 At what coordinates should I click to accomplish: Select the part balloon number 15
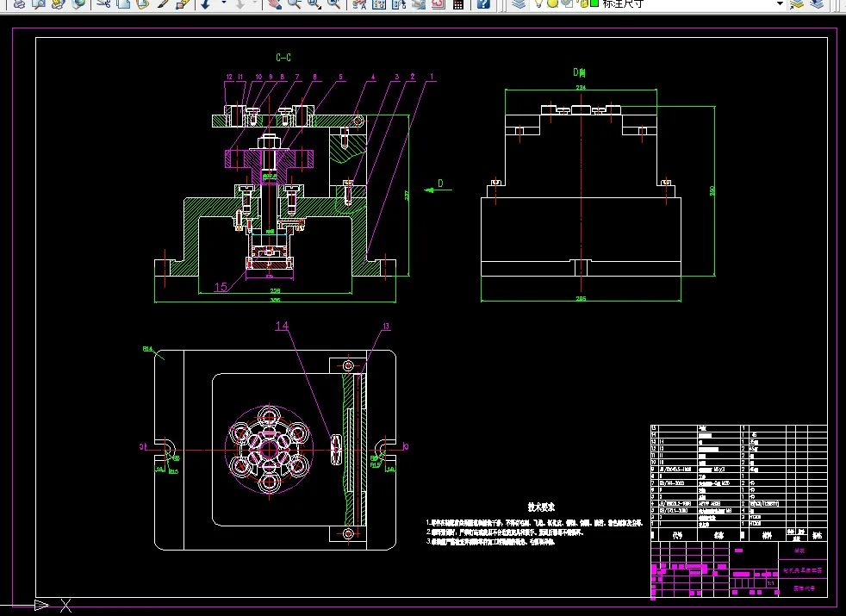point(221,287)
